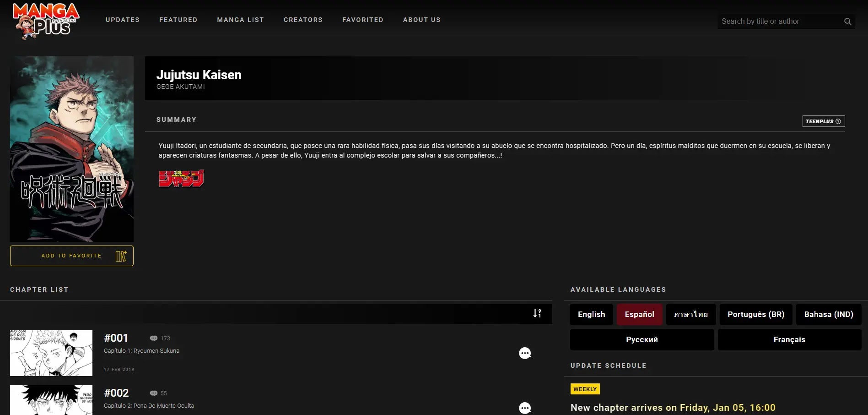
Task: Click the WEEKLY schedule badge
Action: (x=585, y=389)
